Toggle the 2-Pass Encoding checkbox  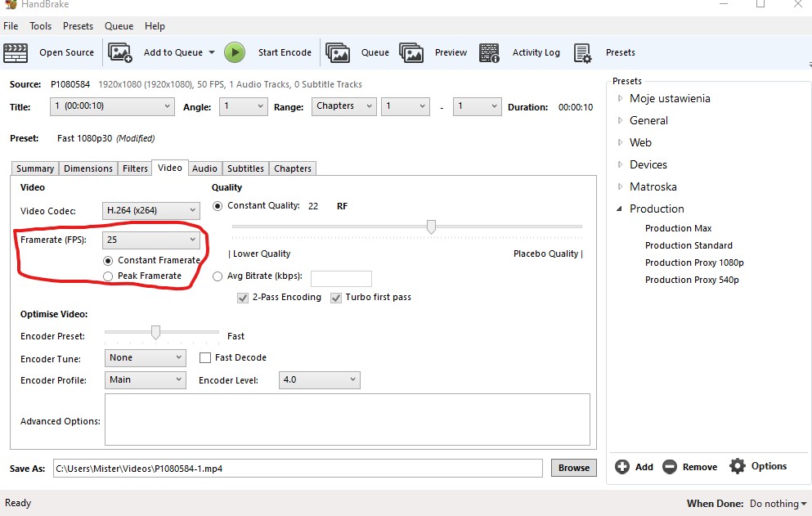coord(242,298)
